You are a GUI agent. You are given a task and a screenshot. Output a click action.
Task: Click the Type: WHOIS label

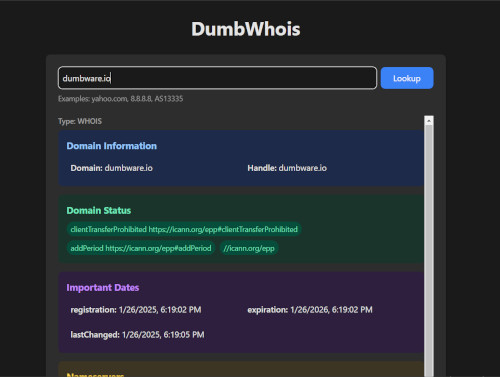point(80,121)
